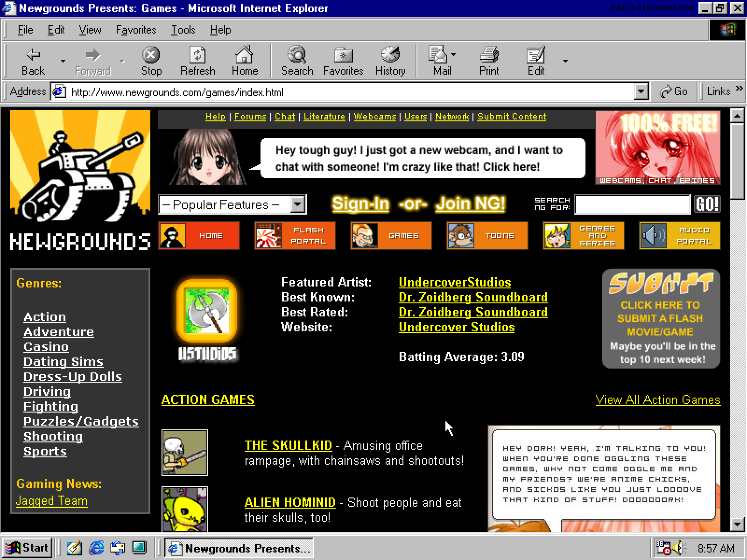Open the Favorites toolbar button
The image size is (747, 560).
click(x=343, y=61)
